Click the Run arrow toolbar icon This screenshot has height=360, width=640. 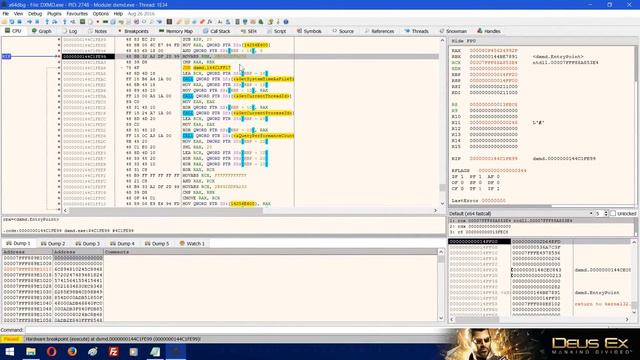(x=29, y=22)
